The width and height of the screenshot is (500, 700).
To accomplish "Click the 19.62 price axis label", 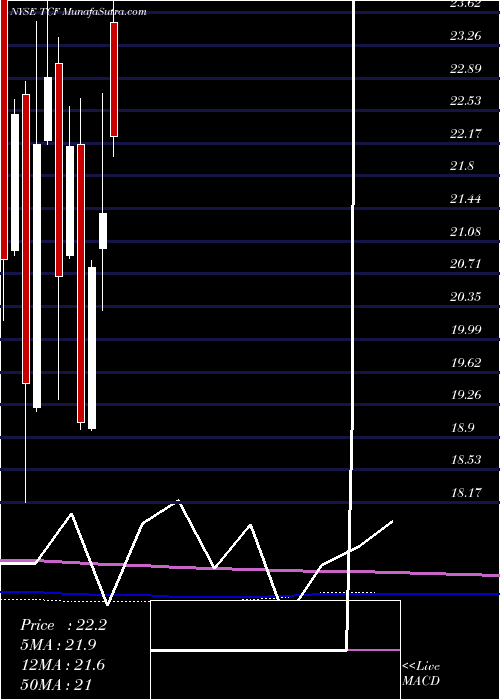I will (x=466, y=362).
